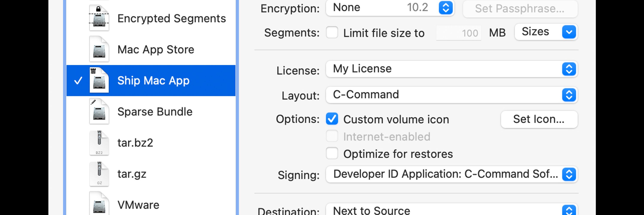Select the Sparse Bundle list item
This screenshot has height=215, width=644.
[151, 112]
